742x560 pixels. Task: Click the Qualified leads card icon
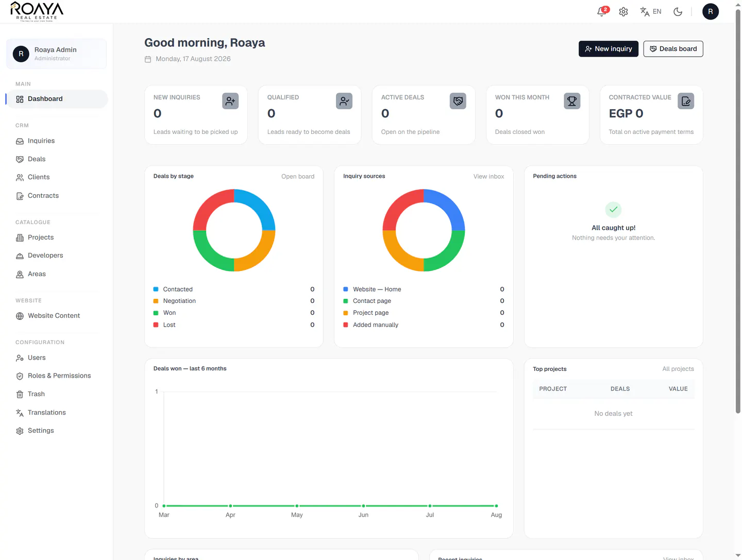click(x=344, y=101)
